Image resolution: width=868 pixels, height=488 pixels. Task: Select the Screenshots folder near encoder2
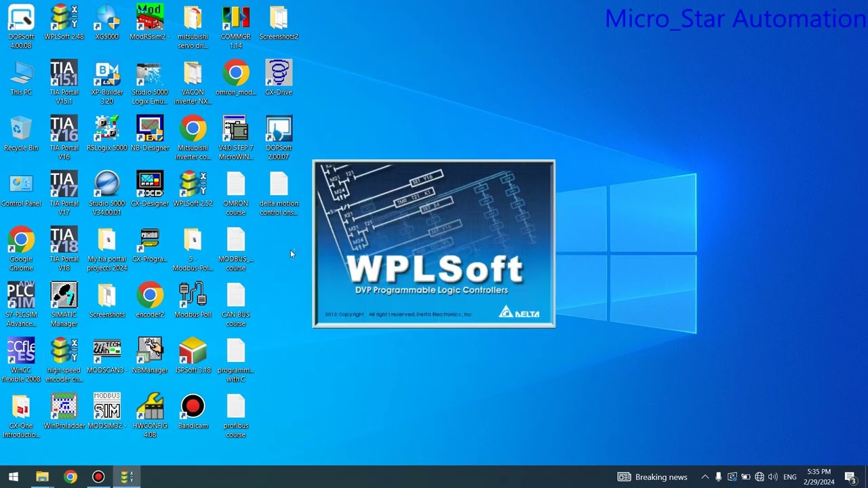click(107, 300)
